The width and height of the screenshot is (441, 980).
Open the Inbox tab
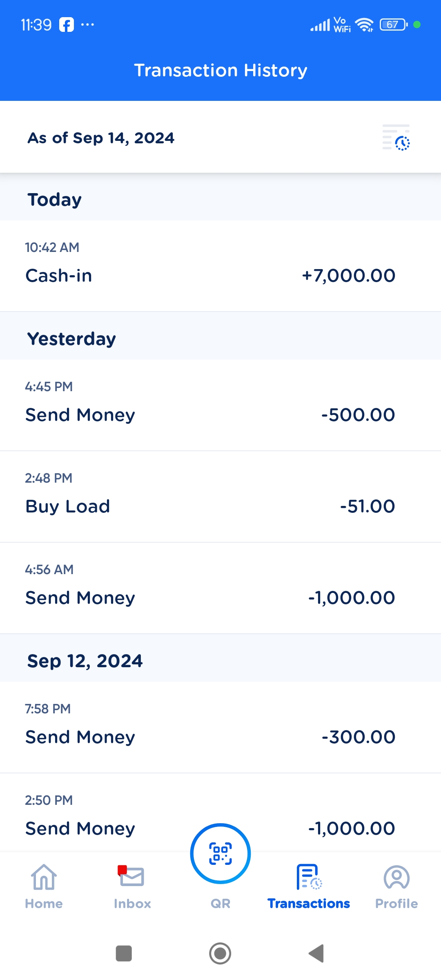tap(132, 886)
